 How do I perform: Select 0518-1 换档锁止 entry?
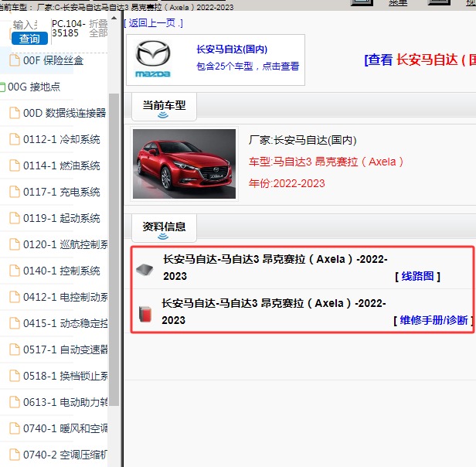(x=65, y=376)
